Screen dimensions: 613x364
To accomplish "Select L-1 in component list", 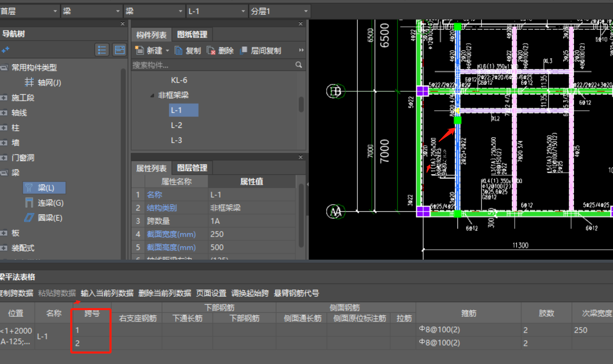I will pos(183,110).
